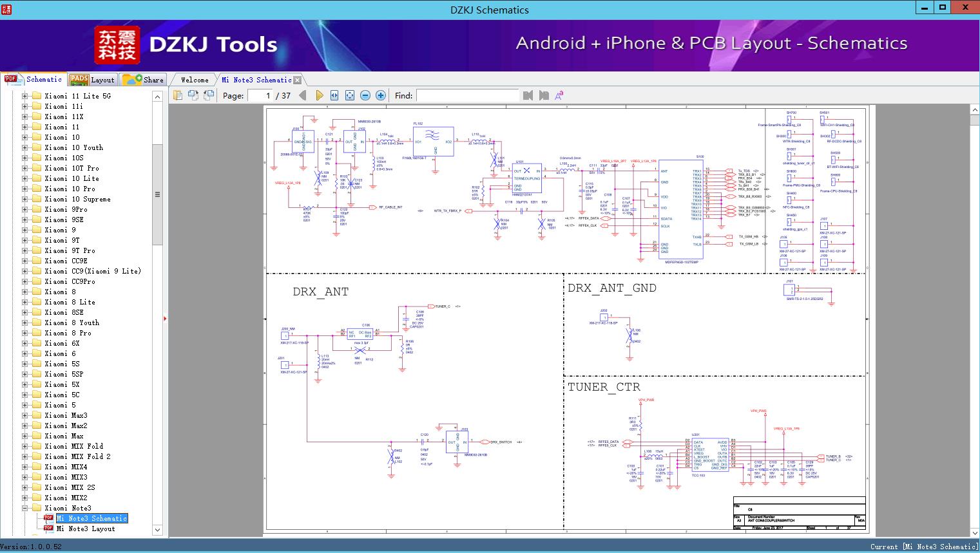The image size is (980, 553).
Task: Select the Xiaomi 5C tree item
Action: tap(62, 395)
